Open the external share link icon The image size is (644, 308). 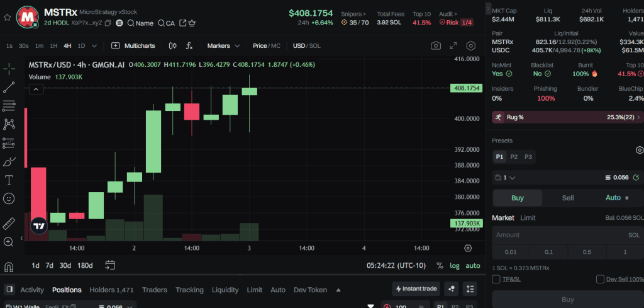point(183,23)
